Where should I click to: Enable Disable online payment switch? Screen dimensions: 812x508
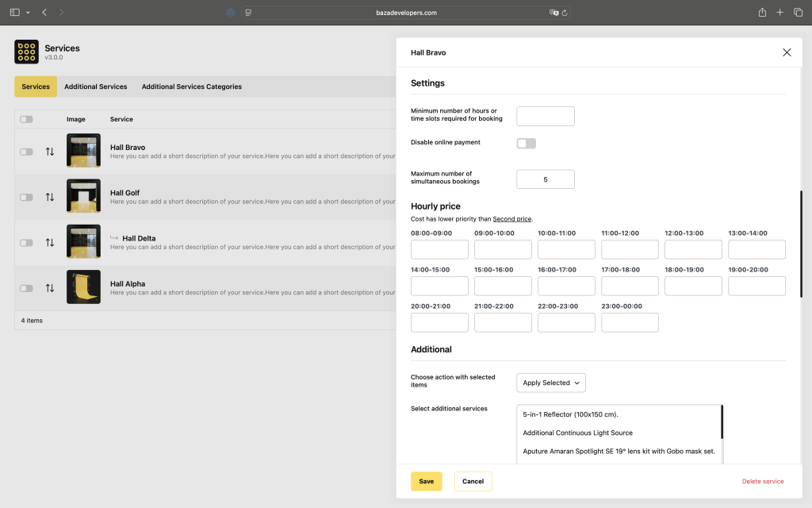tap(527, 144)
